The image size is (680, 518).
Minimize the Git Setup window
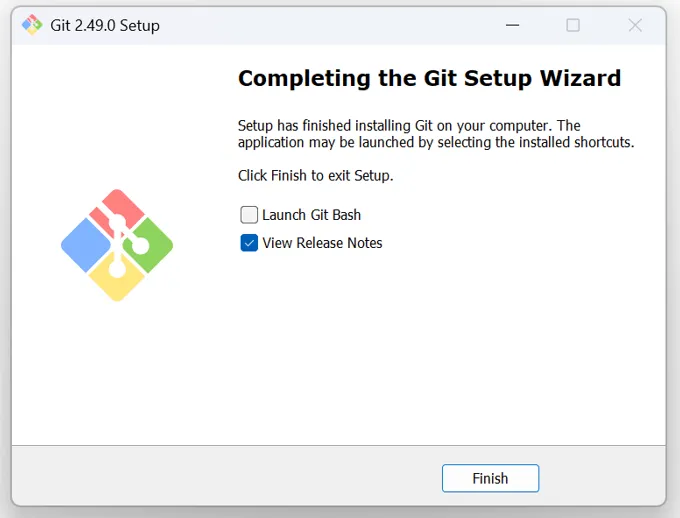[x=511, y=25]
